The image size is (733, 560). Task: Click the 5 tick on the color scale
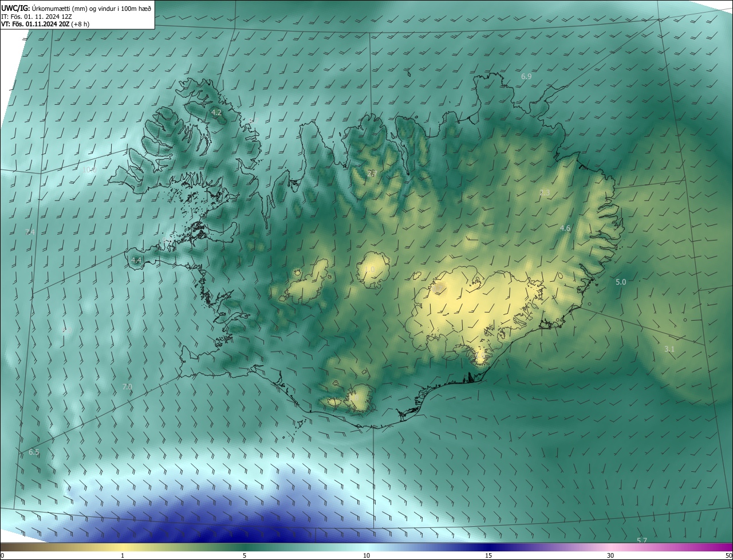pyautogui.click(x=245, y=555)
